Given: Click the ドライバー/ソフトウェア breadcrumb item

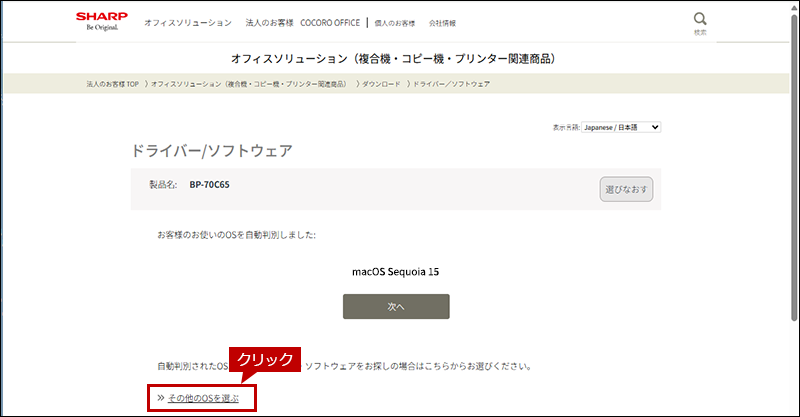Looking at the screenshot, I should click(451, 84).
